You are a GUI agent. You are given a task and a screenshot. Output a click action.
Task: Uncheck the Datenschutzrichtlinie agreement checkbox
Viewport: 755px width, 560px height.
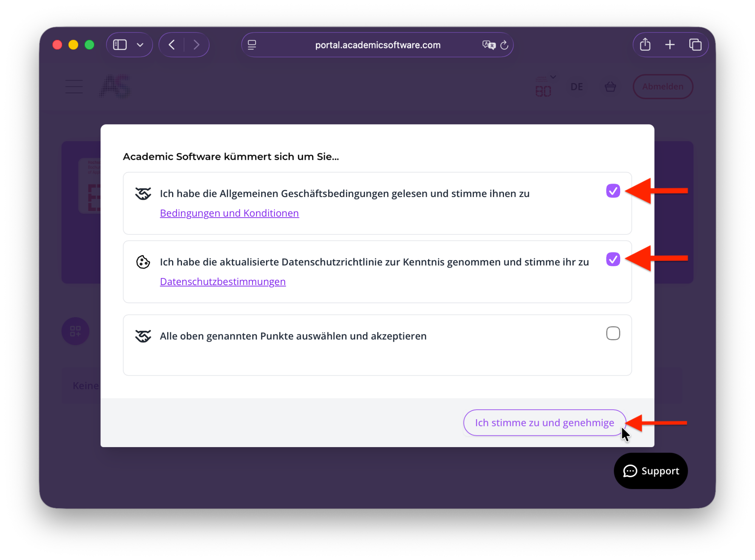pyautogui.click(x=613, y=259)
